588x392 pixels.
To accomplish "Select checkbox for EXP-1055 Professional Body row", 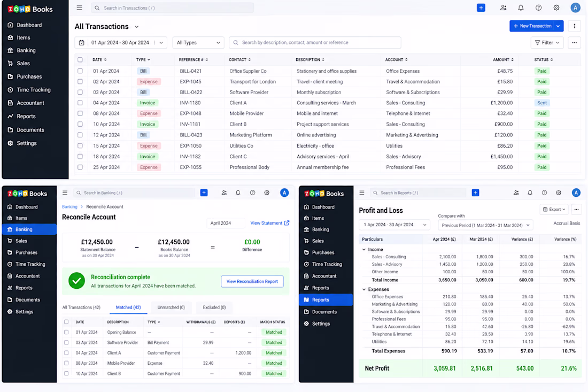I will pyautogui.click(x=80, y=167).
